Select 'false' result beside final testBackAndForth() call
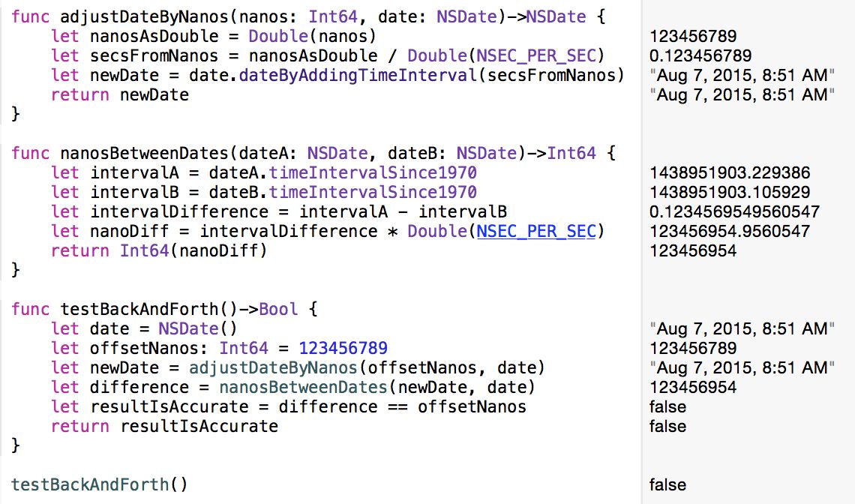 (668, 484)
